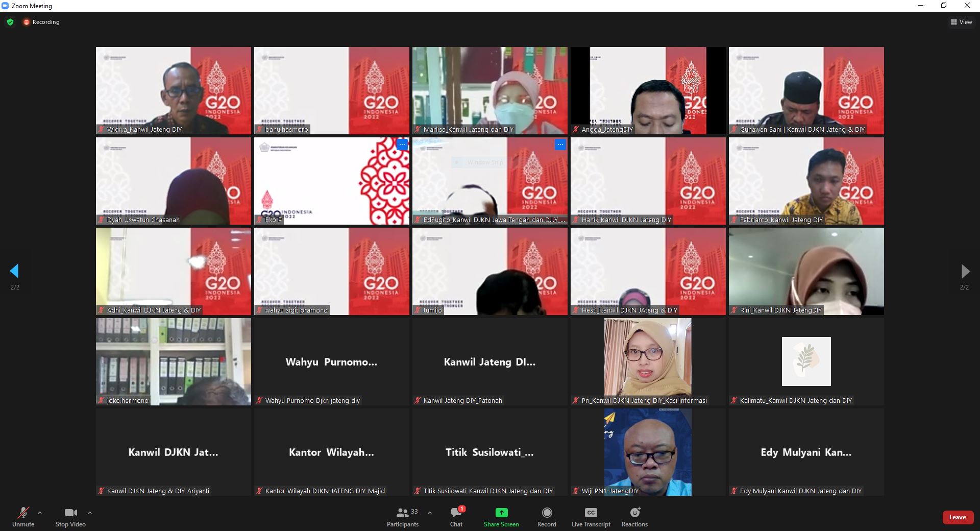
Task: Open the Reactions menu
Action: pyautogui.click(x=634, y=513)
